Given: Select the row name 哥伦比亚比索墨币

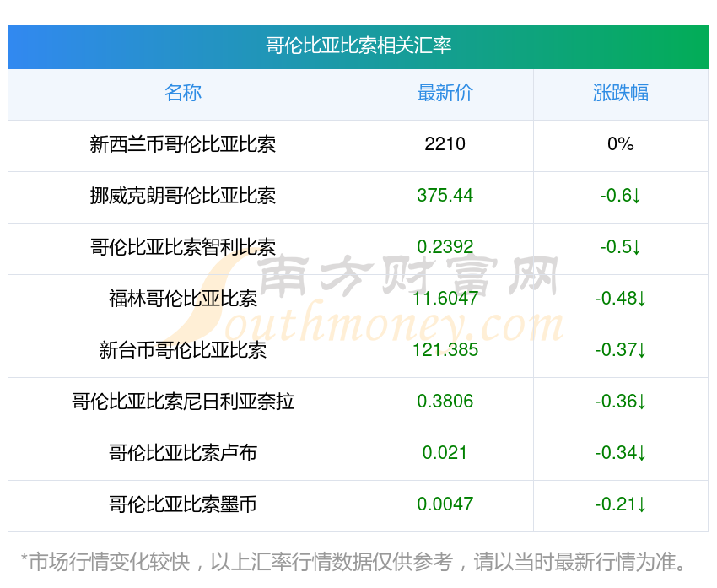Looking at the screenshot, I should click(x=183, y=504).
